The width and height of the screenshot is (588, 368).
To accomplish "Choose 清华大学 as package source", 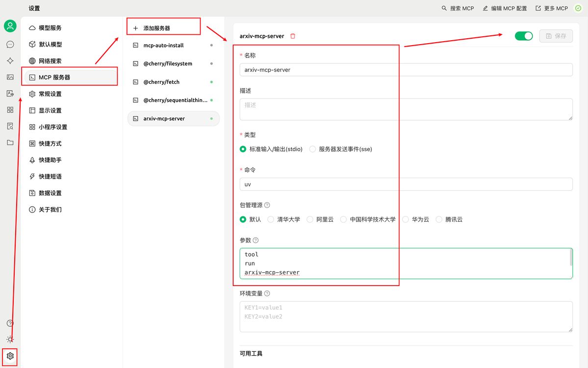I will [x=270, y=219].
